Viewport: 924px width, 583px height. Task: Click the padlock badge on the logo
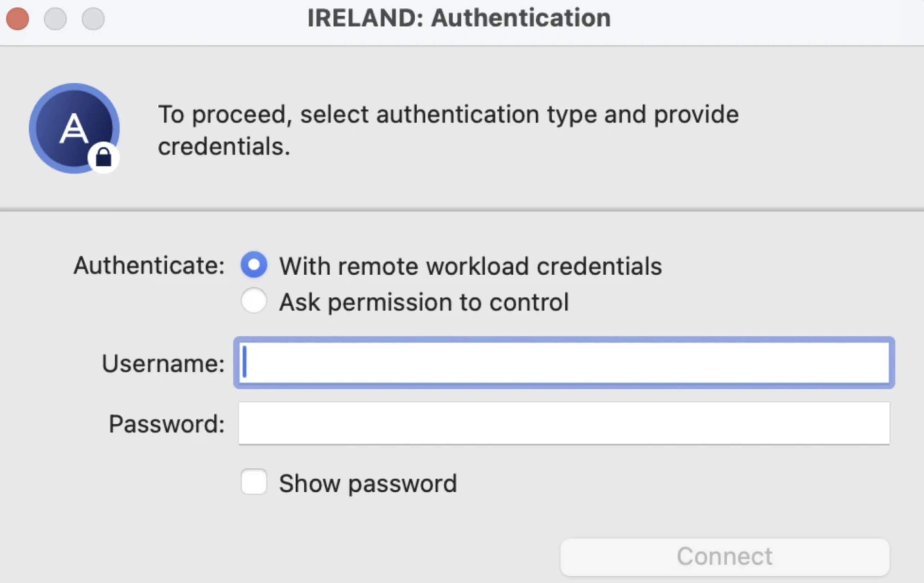[x=103, y=158]
